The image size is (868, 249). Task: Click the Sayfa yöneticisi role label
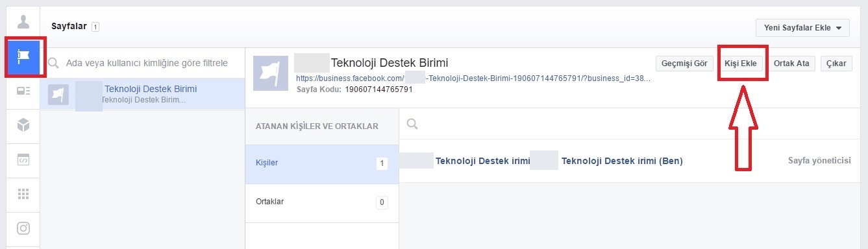[x=819, y=161]
